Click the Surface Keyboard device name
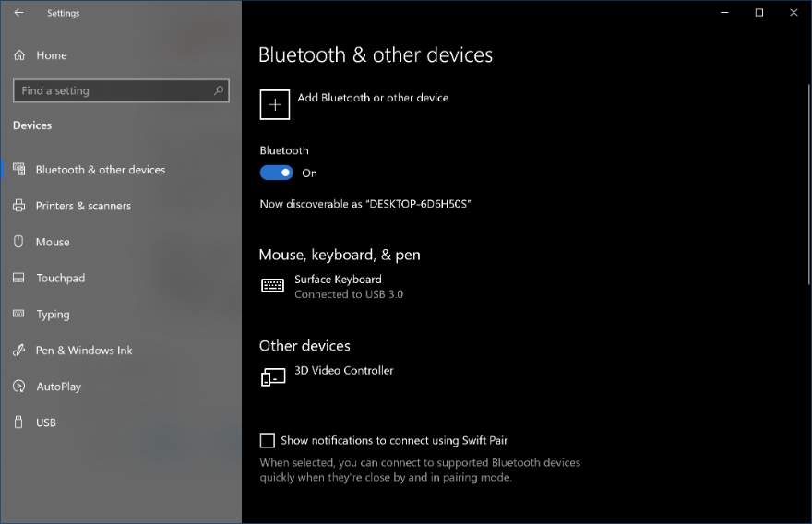This screenshot has height=524, width=812. (338, 280)
